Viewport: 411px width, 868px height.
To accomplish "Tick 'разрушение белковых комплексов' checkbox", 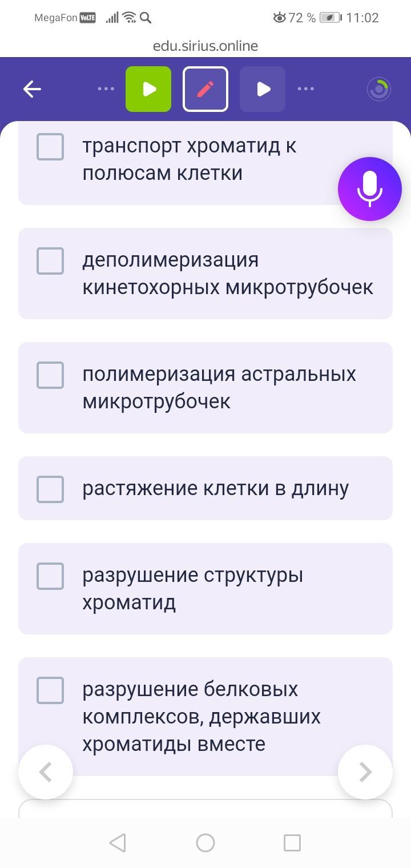I will click(x=50, y=690).
